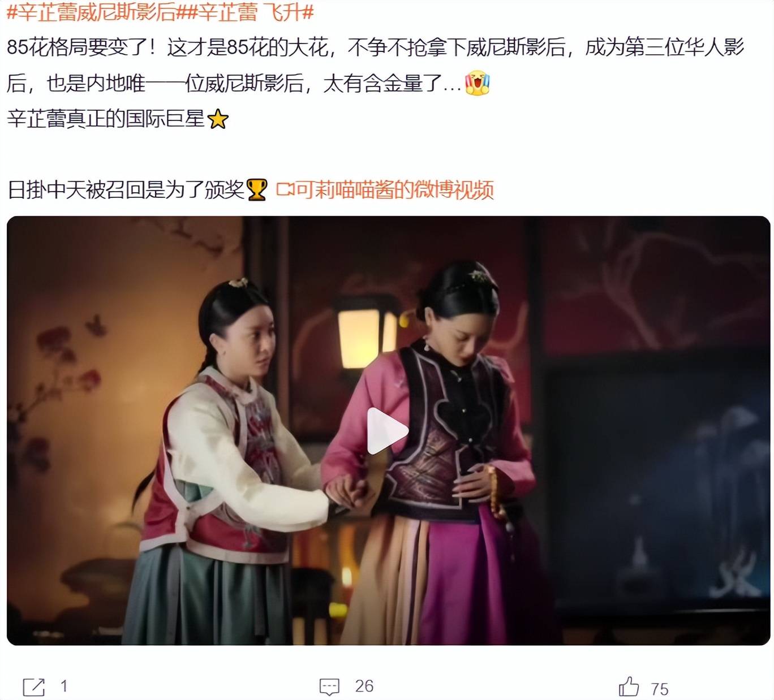Click the repost count 1
Screen dimensions: 774x700
(64, 686)
